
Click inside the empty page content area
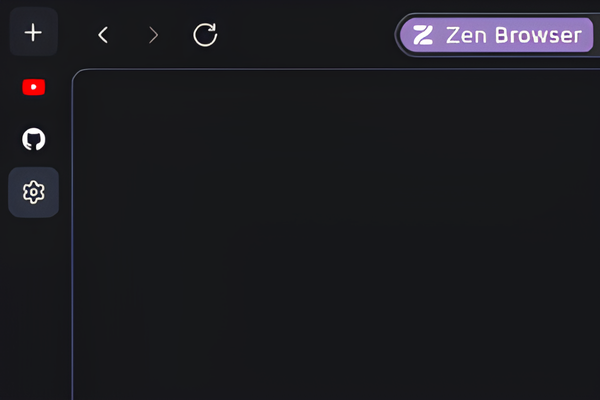click(336, 235)
